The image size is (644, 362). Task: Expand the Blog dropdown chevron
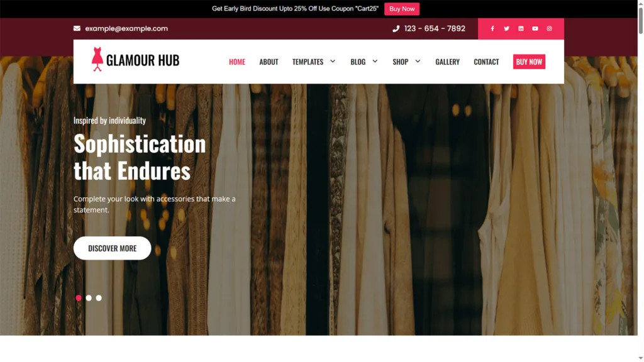[x=375, y=61]
